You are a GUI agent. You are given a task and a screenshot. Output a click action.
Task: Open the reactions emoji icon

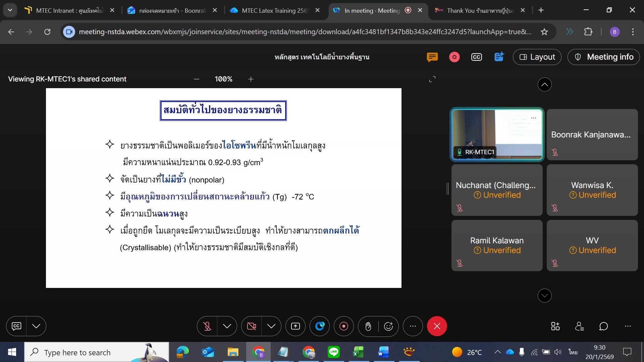pyautogui.click(x=388, y=326)
